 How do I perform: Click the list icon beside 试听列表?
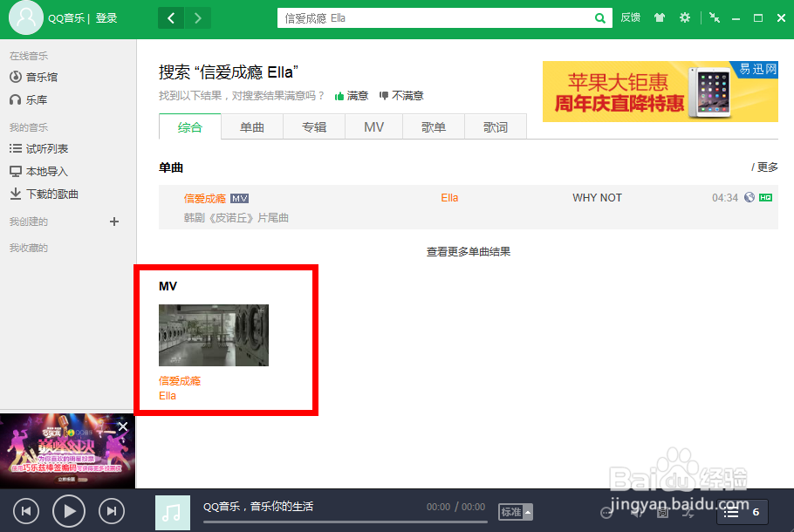click(x=16, y=149)
